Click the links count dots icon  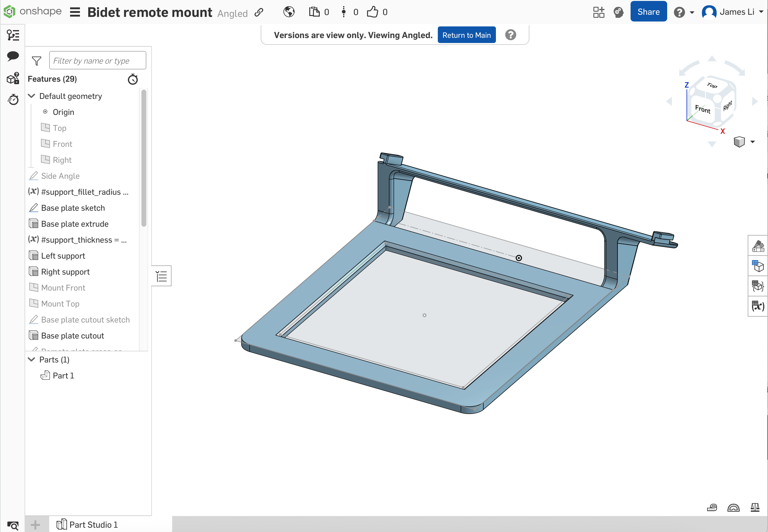pos(344,12)
